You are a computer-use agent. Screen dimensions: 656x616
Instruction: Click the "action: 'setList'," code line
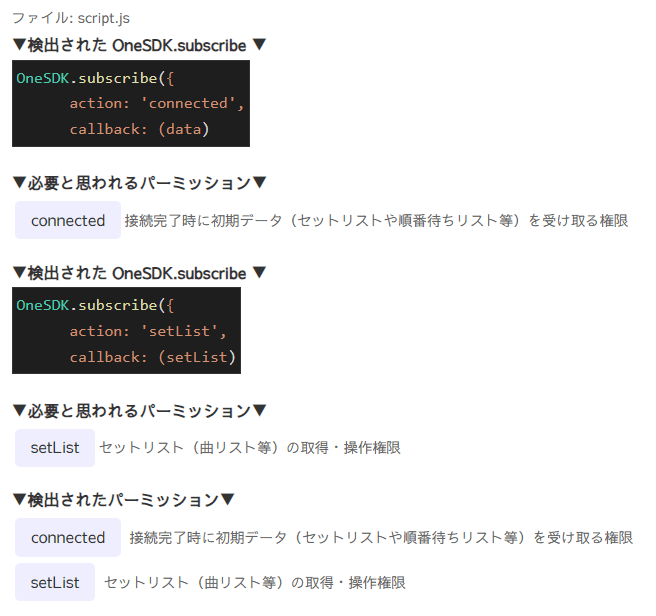click(148, 331)
